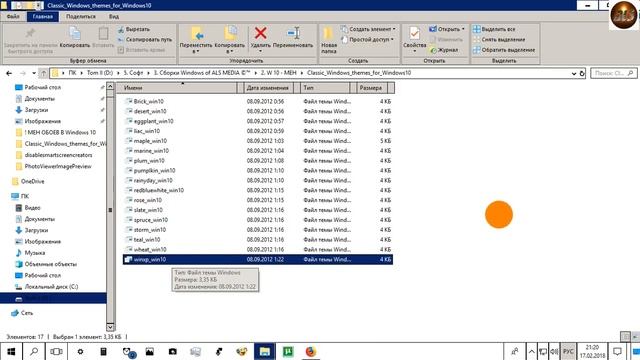
Task: Expand address bar history dropdown
Action: tap(574, 73)
